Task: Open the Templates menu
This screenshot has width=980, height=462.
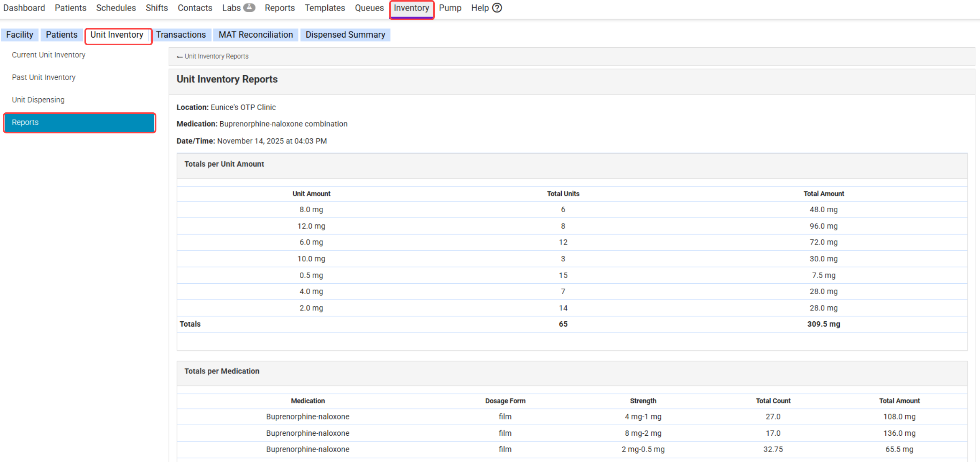Action: click(325, 8)
